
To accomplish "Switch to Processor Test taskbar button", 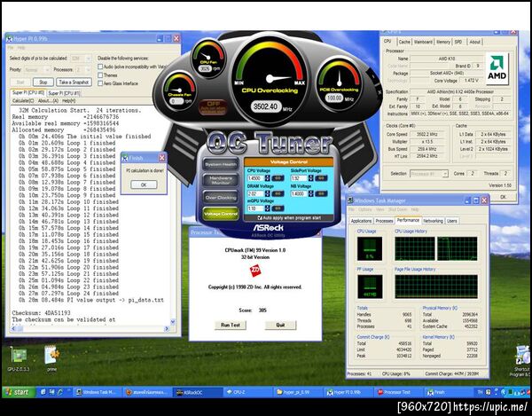I will click(x=399, y=392).
